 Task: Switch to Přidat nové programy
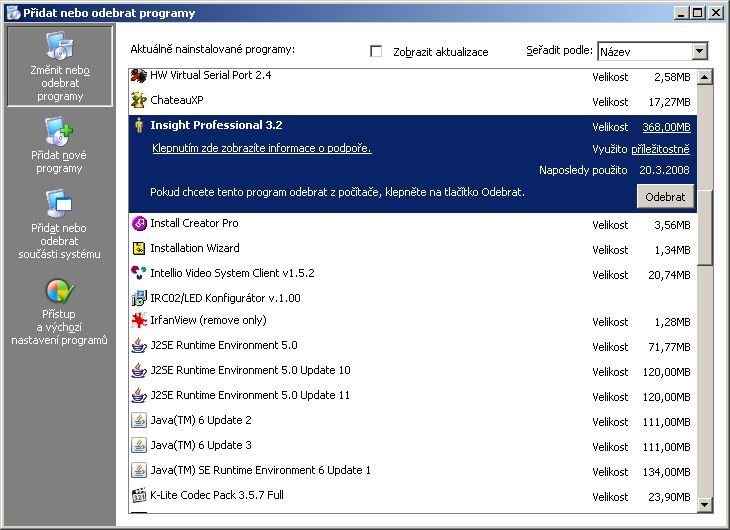tap(60, 146)
